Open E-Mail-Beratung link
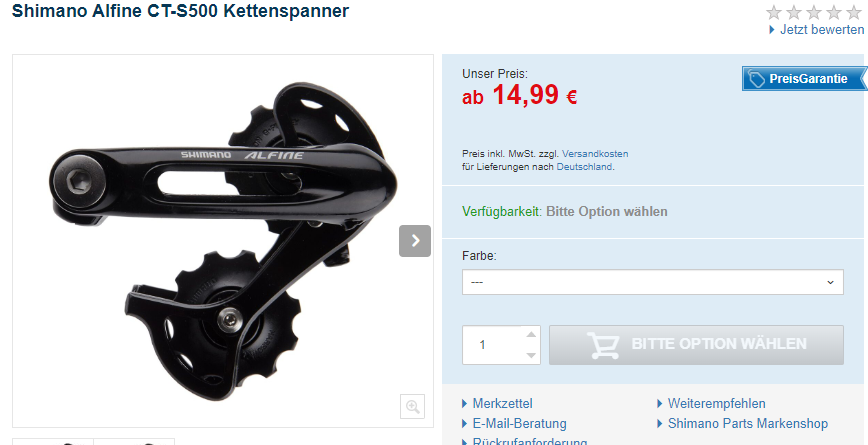The height and width of the screenshot is (445, 868). [519, 424]
